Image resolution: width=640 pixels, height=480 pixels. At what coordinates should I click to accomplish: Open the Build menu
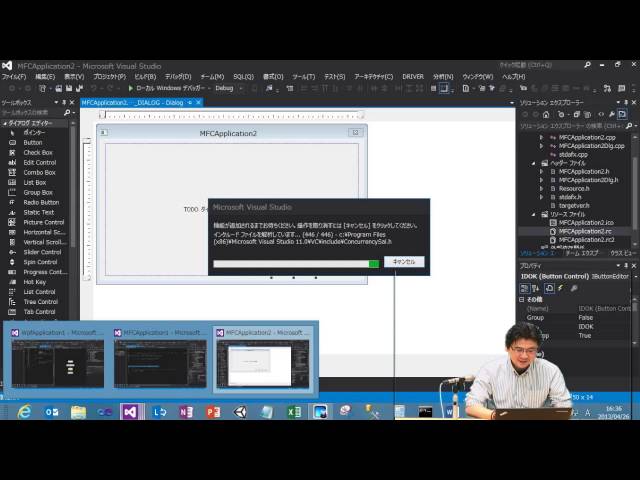click(x=145, y=77)
